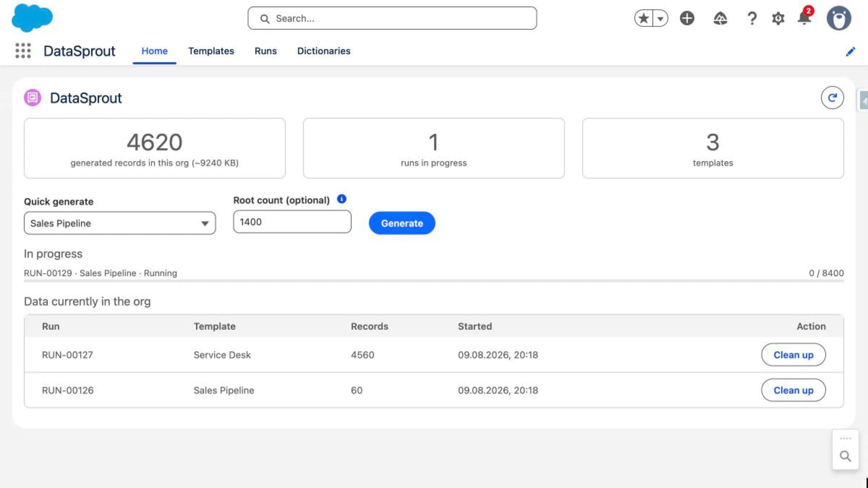Refresh the DataSprout dashboard
This screenshot has height=488, width=868.
tap(832, 98)
